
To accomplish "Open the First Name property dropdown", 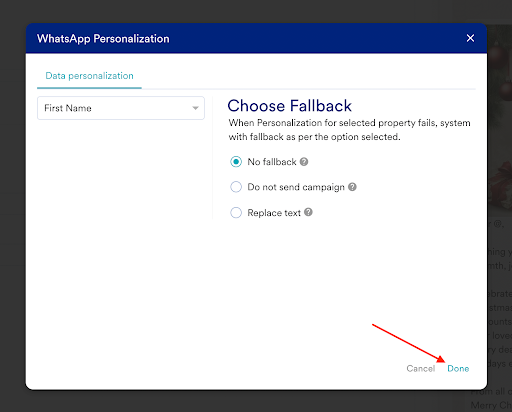I will (121, 108).
